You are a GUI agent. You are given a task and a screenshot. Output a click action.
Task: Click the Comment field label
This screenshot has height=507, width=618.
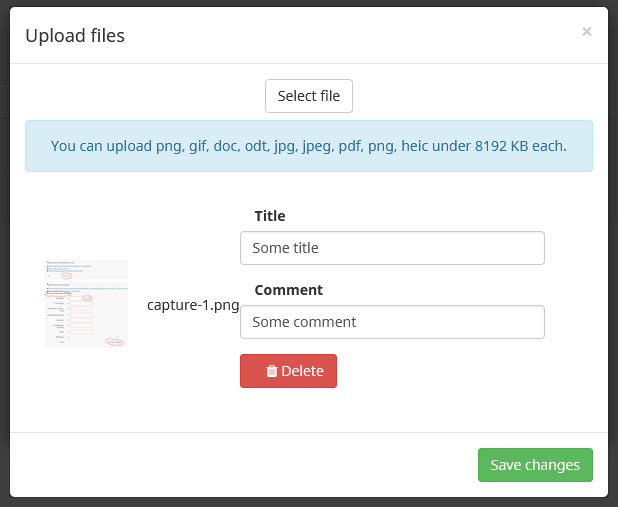pos(288,290)
